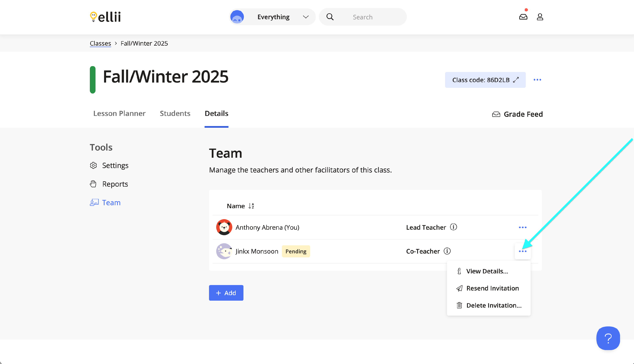634x364 pixels.
Task: Click the ellii logo
Action: pos(105,17)
